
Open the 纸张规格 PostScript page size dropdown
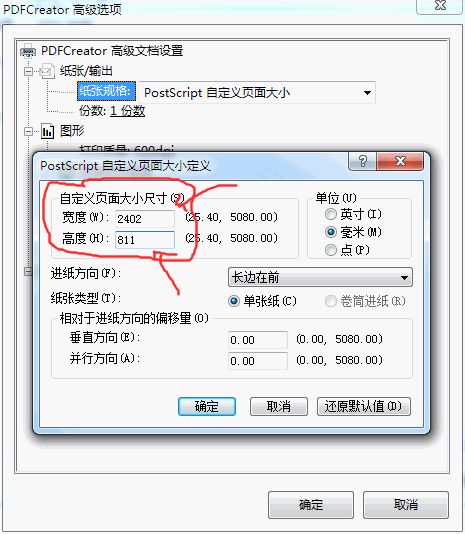(257, 92)
